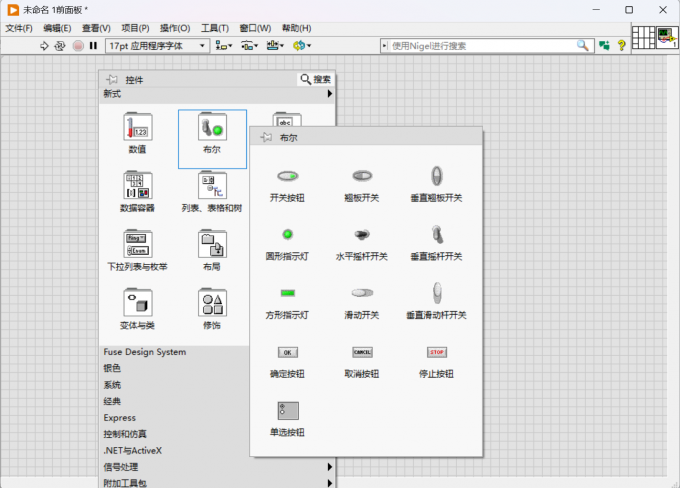Screen dimensions: 680x488
Task: Open the 编辑(E) menu
Action: click(57, 28)
